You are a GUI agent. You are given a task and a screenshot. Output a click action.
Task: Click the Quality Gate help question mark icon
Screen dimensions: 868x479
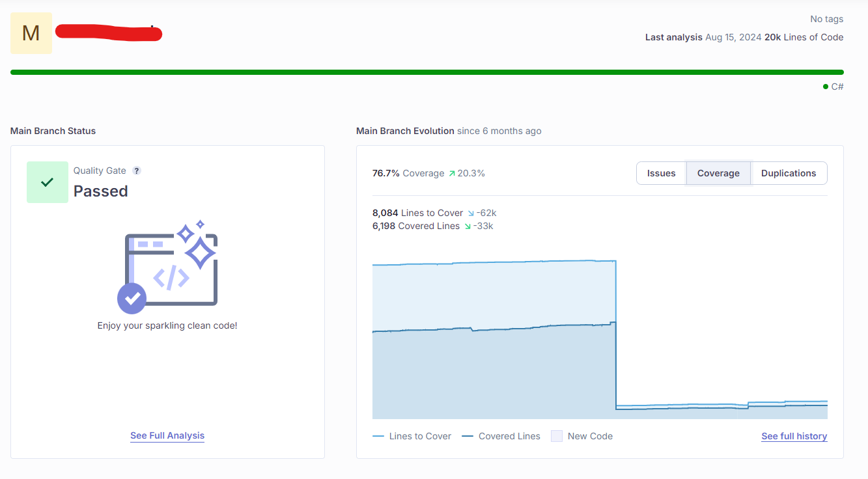(x=137, y=171)
